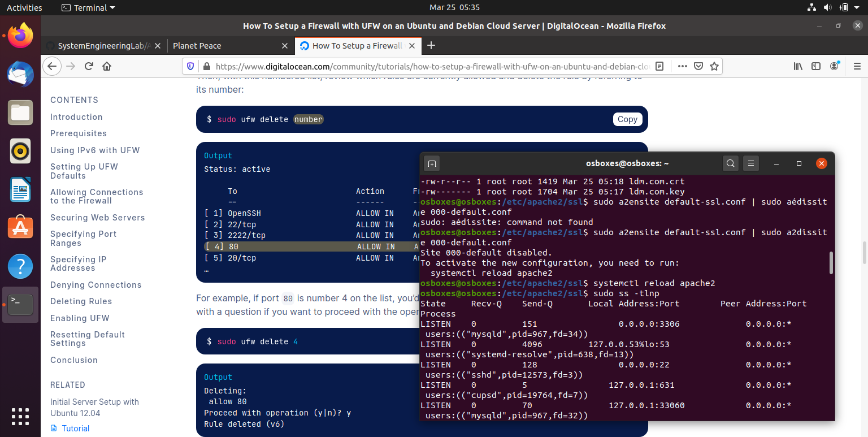Add a new terminal tab
Viewport: 868px width, 437px height.
tap(432, 163)
